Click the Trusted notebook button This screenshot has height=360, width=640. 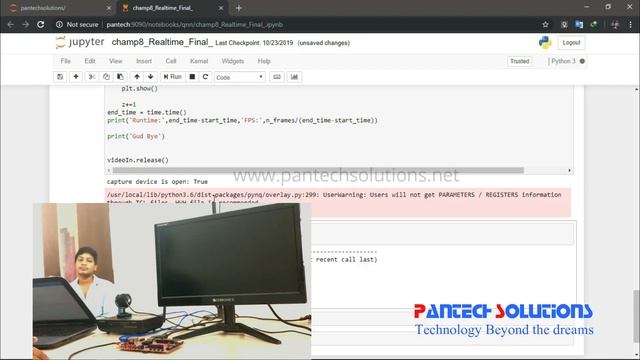pos(520,61)
